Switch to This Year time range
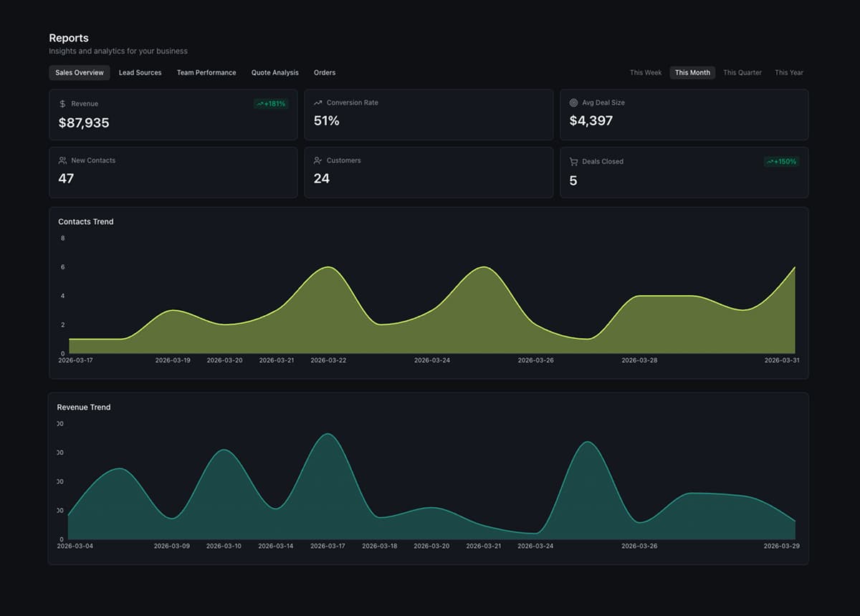 tap(788, 72)
